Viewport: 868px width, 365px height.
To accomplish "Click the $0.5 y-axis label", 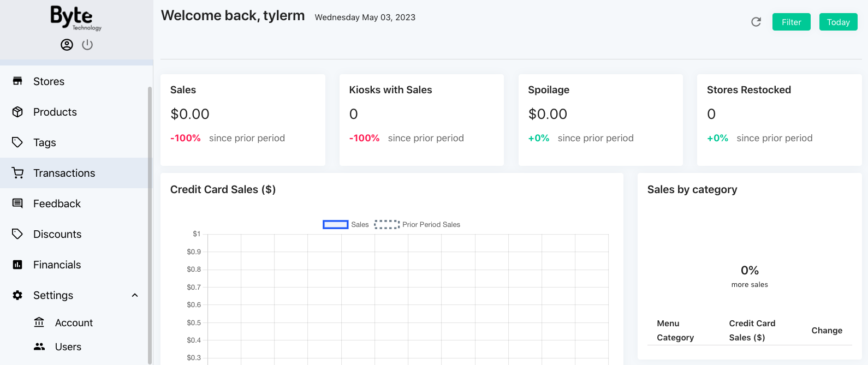I will 194,322.
